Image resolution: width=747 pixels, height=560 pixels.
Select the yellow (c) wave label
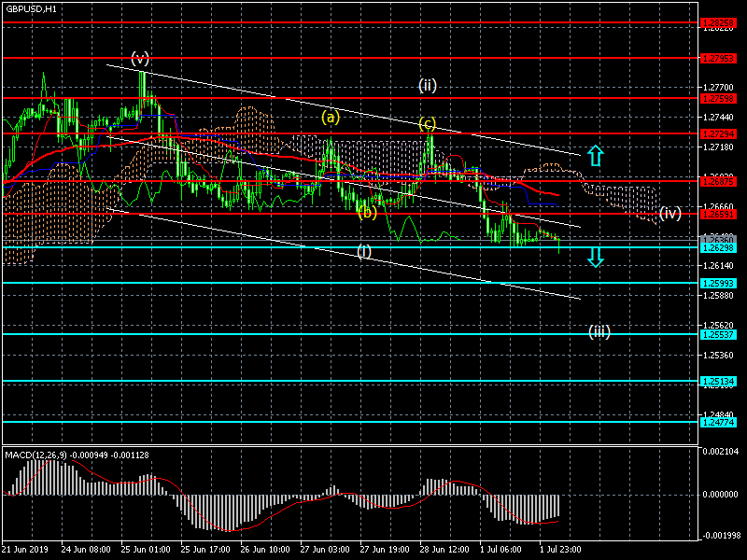(427, 124)
